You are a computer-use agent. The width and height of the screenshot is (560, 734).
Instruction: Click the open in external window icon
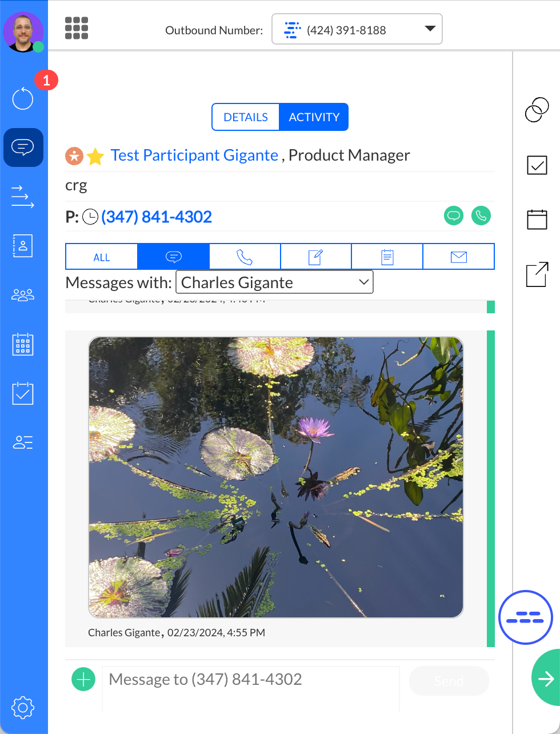tap(537, 274)
